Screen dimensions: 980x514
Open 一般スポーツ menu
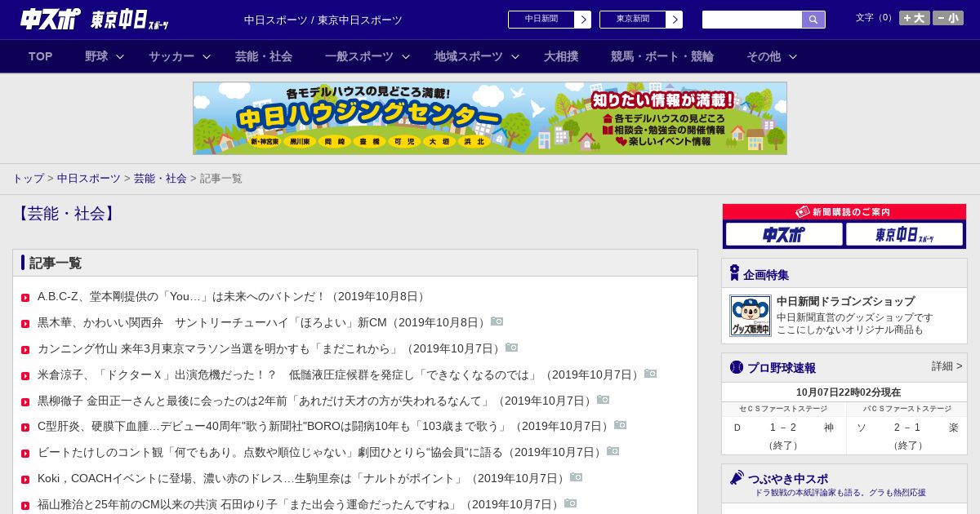[359, 56]
